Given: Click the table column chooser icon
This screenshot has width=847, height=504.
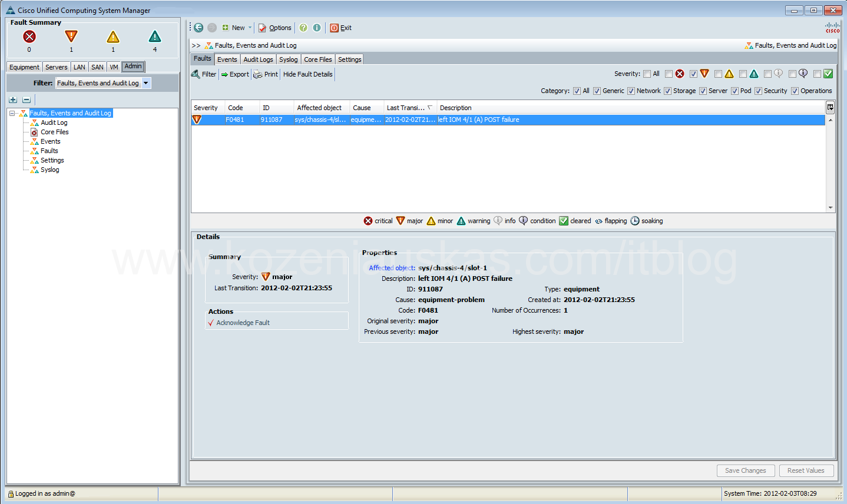Looking at the screenshot, I should (x=830, y=107).
